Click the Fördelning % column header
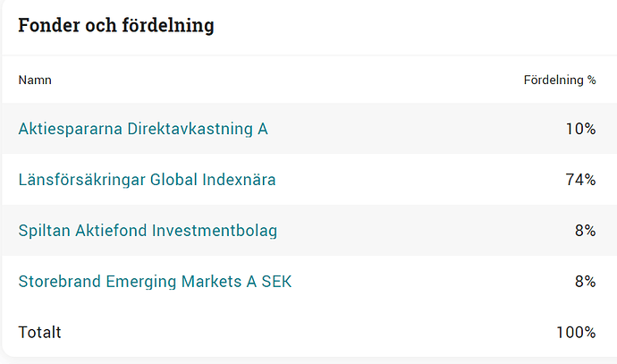Image resolution: width=617 pixels, height=364 pixels. (x=559, y=80)
